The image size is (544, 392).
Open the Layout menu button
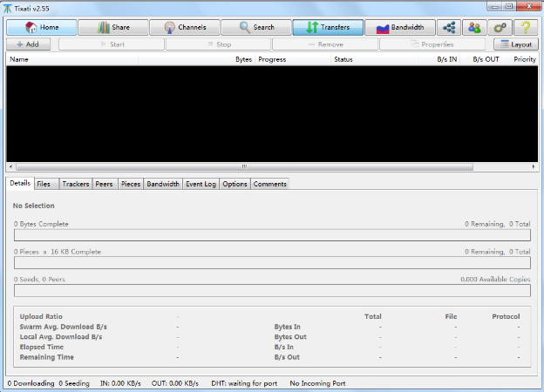515,44
